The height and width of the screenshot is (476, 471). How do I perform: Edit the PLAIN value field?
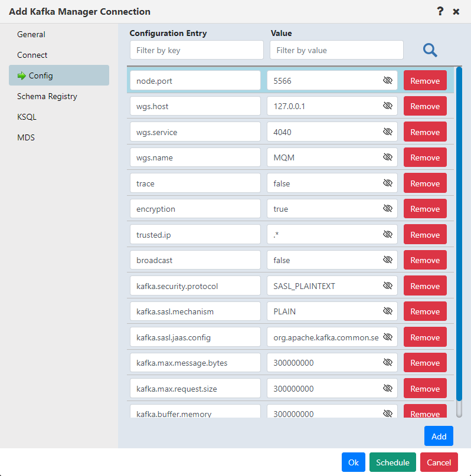pos(332,311)
